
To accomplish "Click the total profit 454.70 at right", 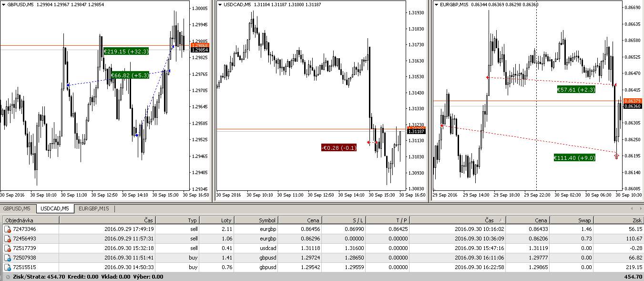I will pos(634,277).
